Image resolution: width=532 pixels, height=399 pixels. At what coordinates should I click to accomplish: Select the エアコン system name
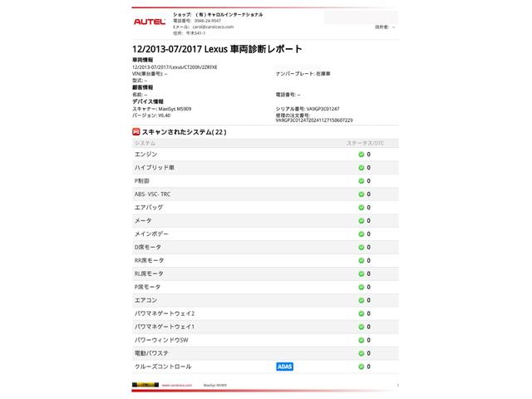(x=146, y=300)
